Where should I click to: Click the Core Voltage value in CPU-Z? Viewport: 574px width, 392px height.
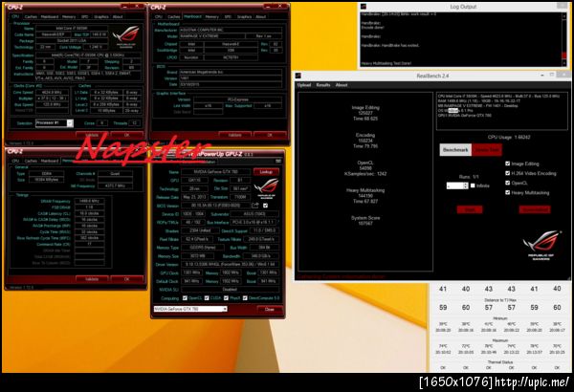95,47
